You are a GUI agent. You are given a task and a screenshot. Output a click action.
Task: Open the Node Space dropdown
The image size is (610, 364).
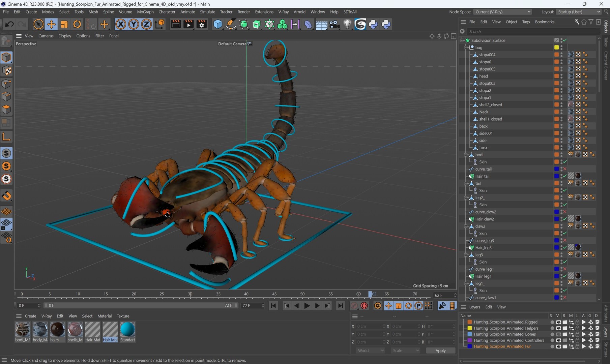(x=503, y=12)
